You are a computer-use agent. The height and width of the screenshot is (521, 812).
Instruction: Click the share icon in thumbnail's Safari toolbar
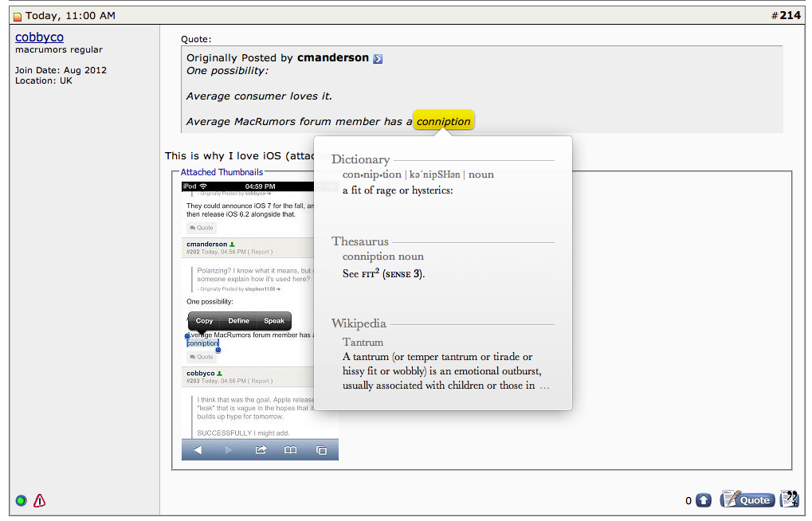(261, 449)
